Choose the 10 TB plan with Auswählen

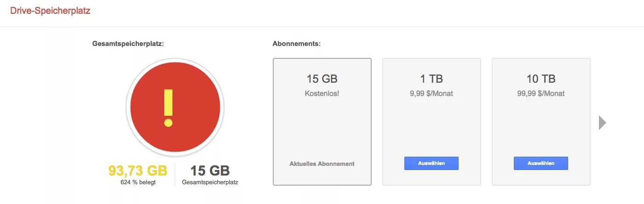541,163
